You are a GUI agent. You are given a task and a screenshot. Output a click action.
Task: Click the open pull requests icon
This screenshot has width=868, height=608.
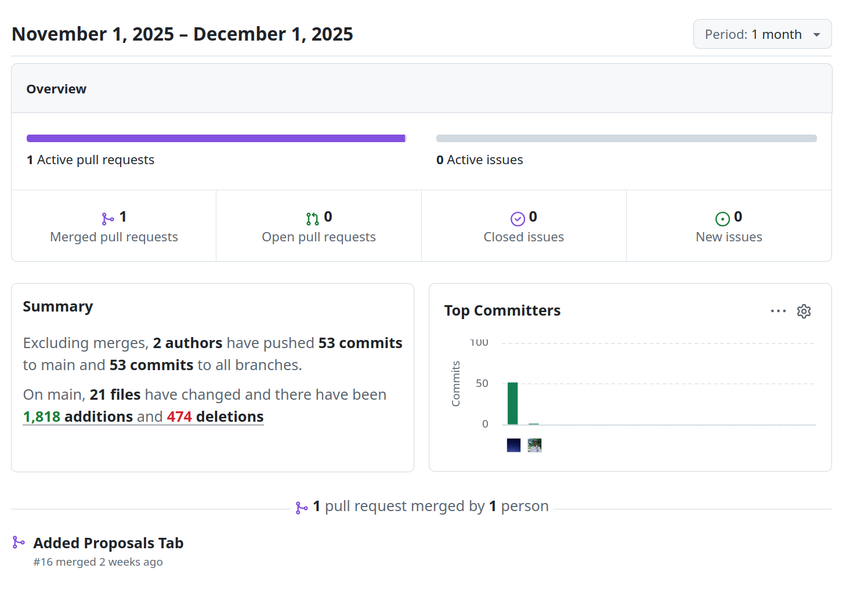click(312, 219)
